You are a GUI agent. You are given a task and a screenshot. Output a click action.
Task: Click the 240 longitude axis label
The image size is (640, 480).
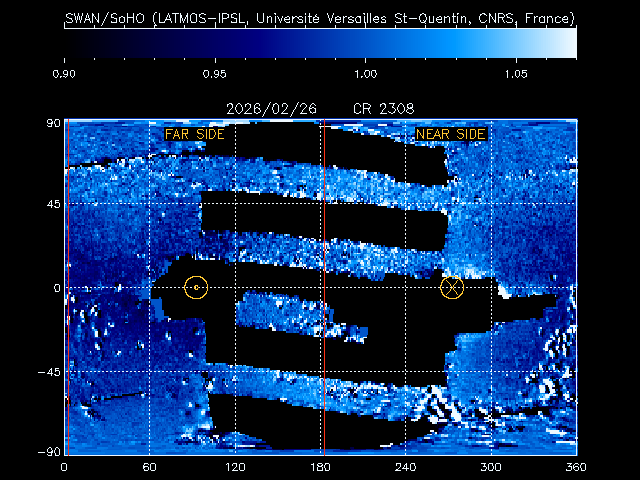(405, 467)
